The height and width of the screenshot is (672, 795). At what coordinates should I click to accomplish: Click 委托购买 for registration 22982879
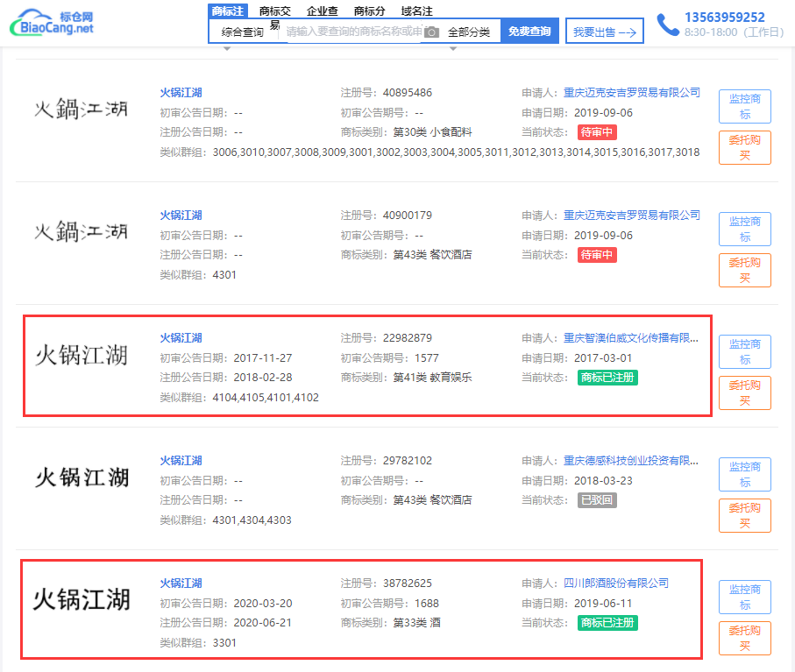(745, 393)
